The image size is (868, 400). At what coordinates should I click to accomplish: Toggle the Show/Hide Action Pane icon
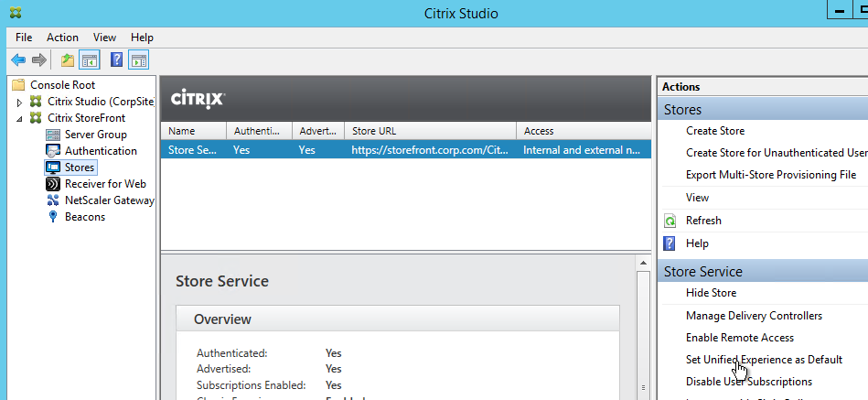[x=139, y=59]
